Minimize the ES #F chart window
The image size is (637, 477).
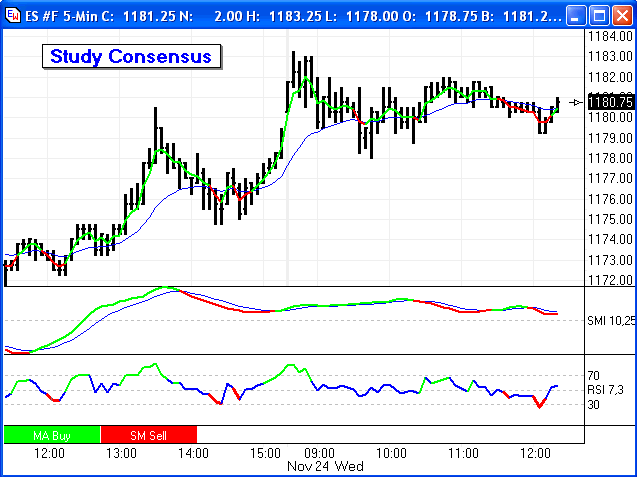tap(576, 14)
